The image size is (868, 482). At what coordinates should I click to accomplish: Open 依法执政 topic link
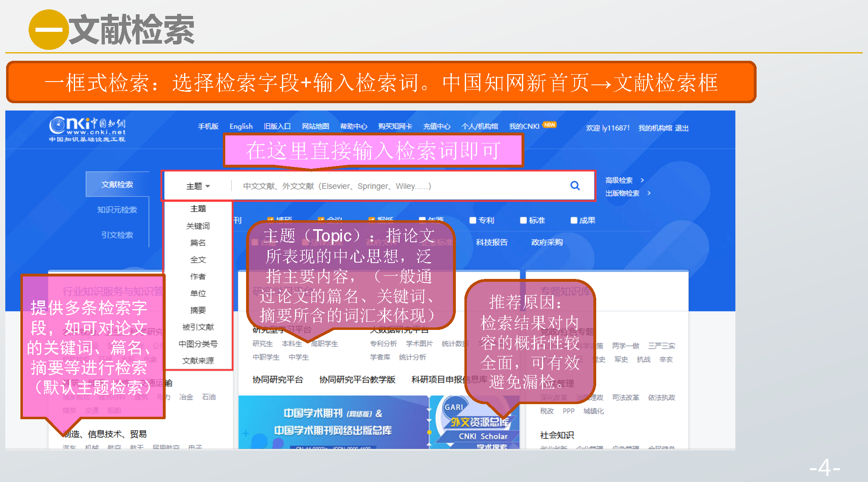[x=662, y=398]
